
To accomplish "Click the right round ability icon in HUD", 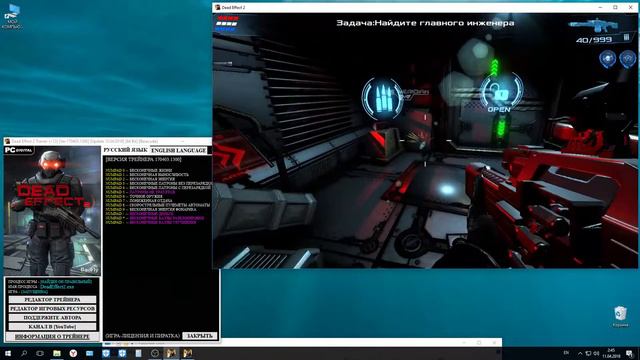I will (x=627, y=59).
